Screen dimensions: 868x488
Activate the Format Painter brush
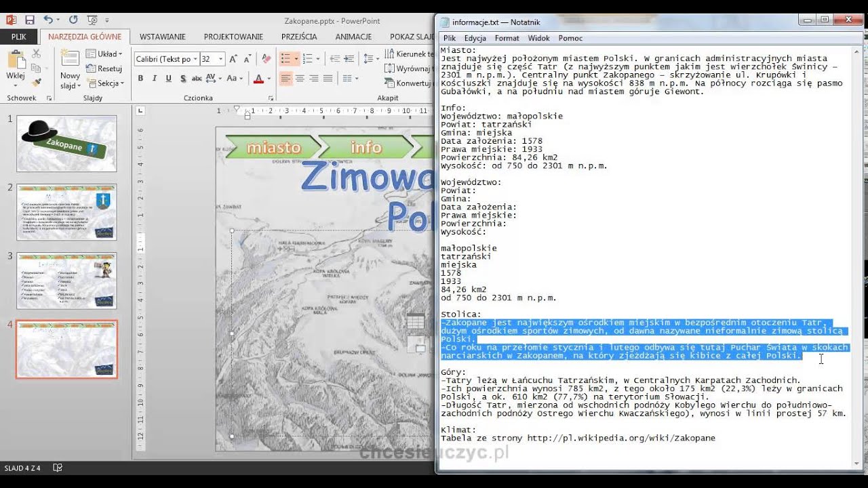(37, 82)
